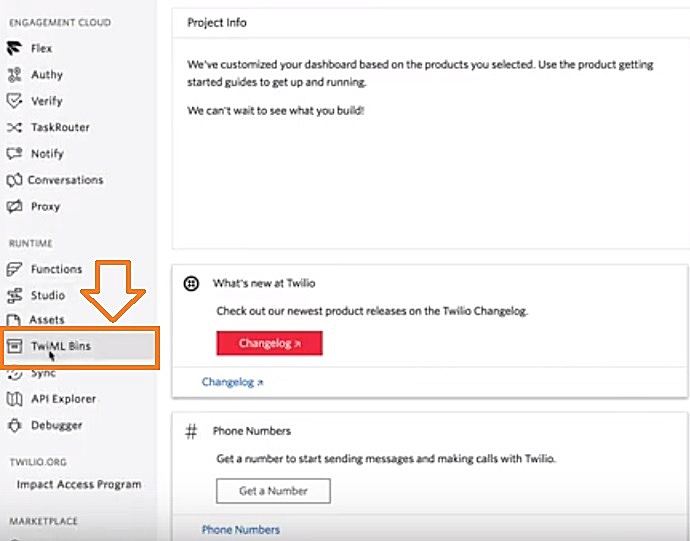Image resolution: width=690 pixels, height=541 pixels.
Task: Click the TwiML Bins archive icon
Action: click(x=14, y=346)
